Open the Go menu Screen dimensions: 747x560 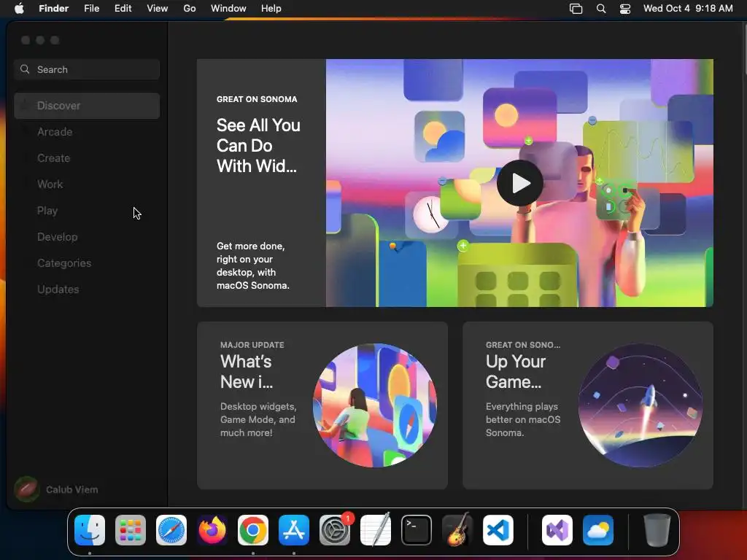pyautogui.click(x=190, y=9)
